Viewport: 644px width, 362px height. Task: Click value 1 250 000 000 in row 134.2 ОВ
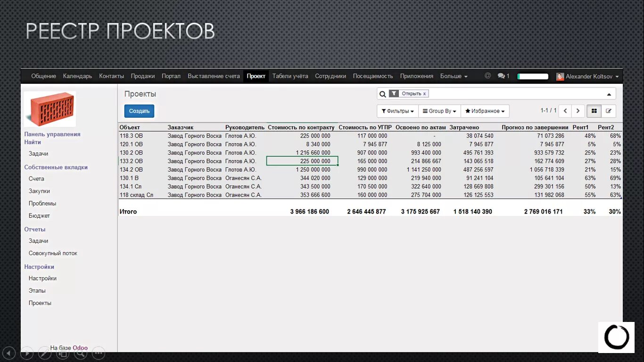[313, 170]
